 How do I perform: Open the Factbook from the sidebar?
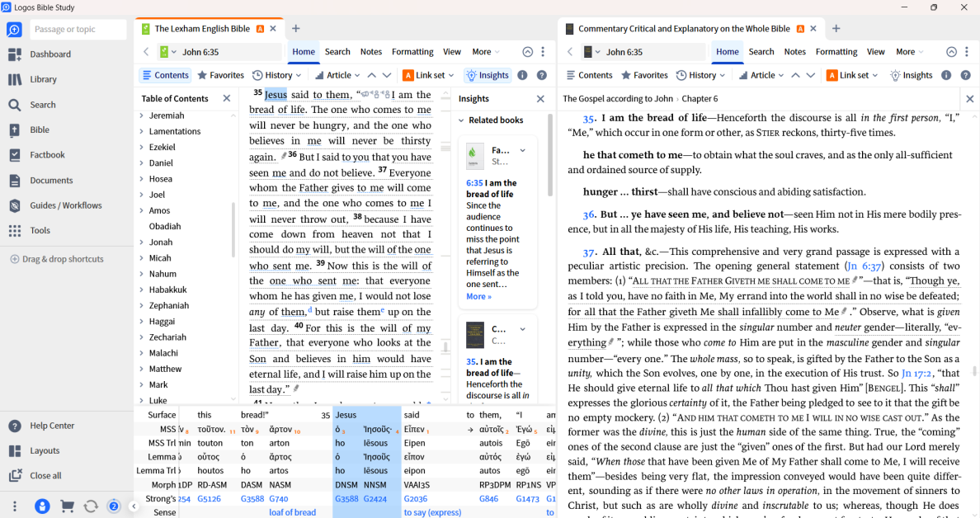click(47, 155)
